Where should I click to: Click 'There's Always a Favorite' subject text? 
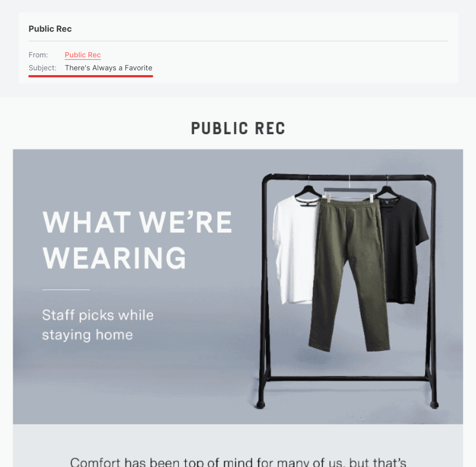pyautogui.click(x=108, y=68)
